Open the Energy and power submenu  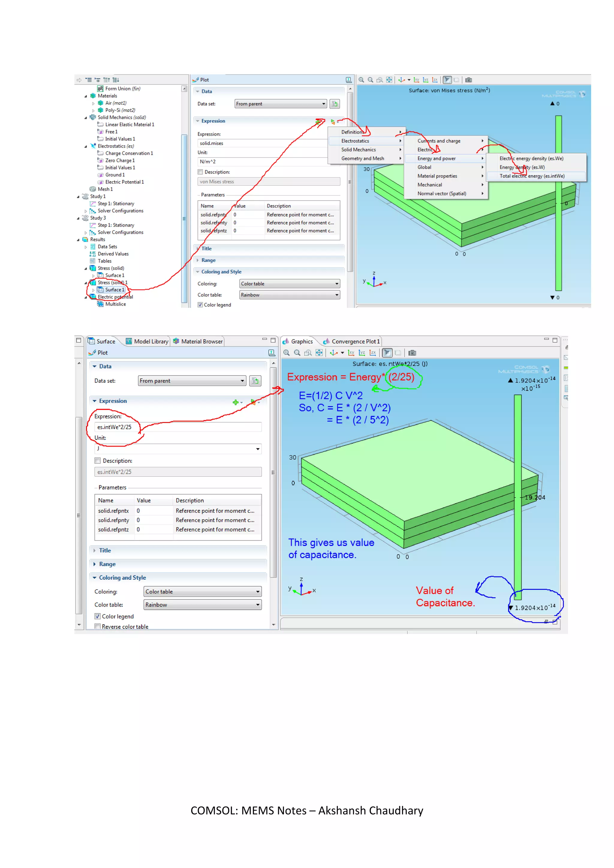[x=446, y=158]
